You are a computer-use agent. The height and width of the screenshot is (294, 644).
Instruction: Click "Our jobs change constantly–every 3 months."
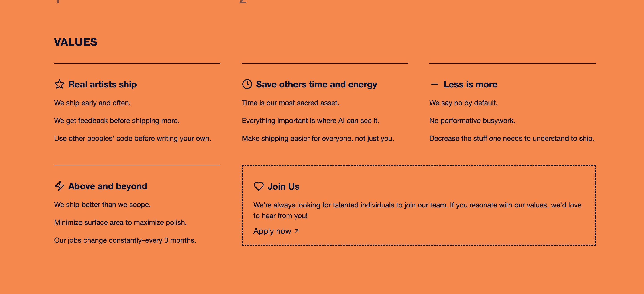coord(125,240)
